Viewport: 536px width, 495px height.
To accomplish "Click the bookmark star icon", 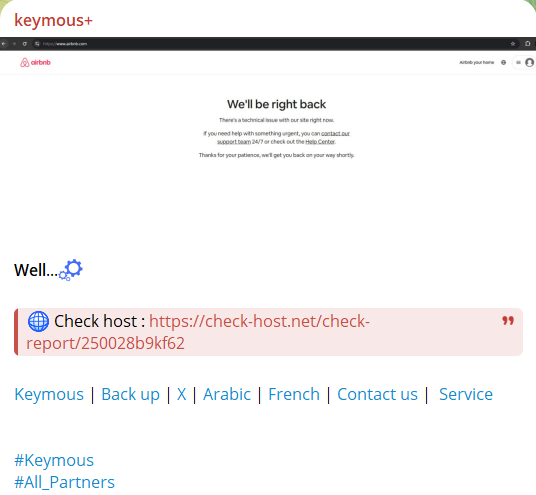I will (x=513, y=44).
